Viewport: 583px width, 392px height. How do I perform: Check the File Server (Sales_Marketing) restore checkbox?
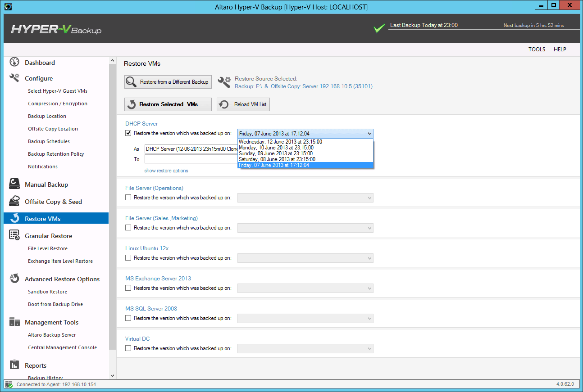pyautogui.click(x=128, y=228)
